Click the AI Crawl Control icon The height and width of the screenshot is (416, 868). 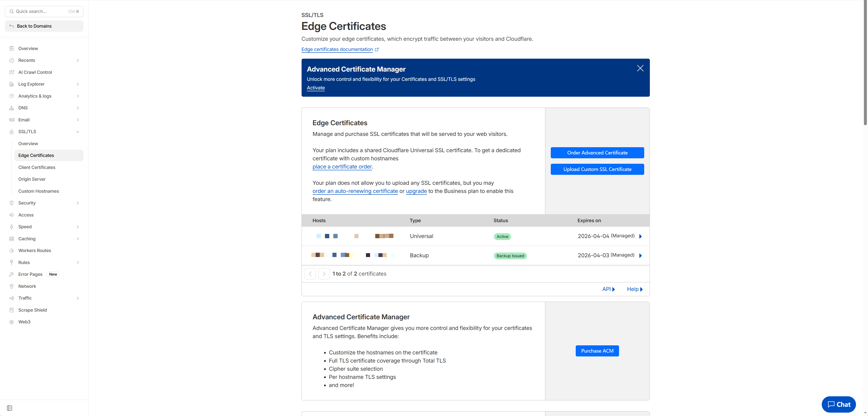click(x=12, y=72)
